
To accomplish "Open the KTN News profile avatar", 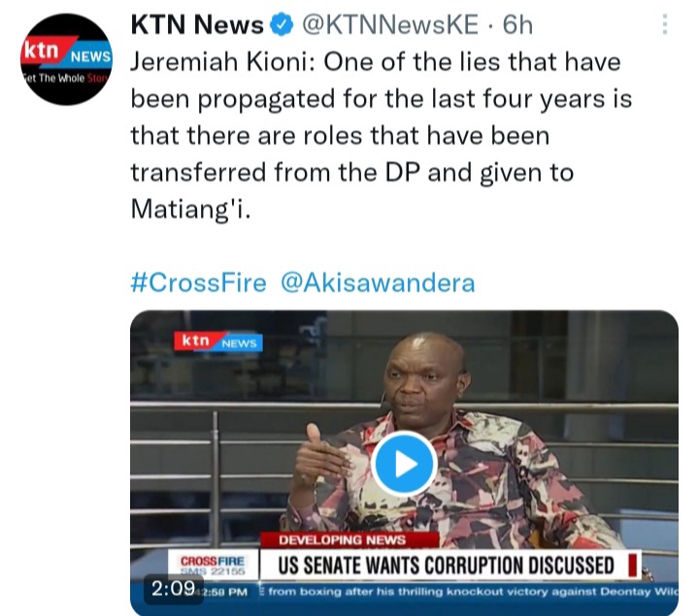I will pyautogui.click(x=66, y=59).
